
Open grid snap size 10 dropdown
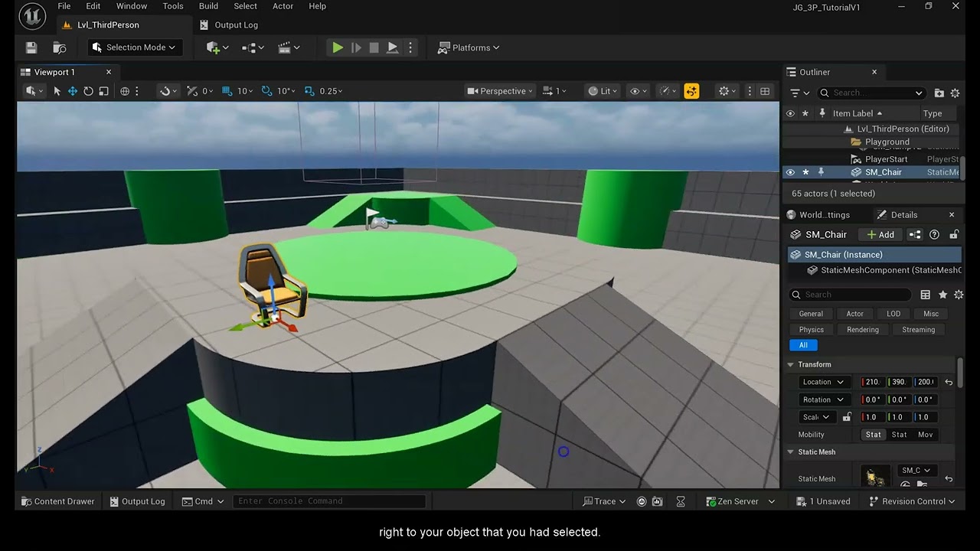coord(246,91)
